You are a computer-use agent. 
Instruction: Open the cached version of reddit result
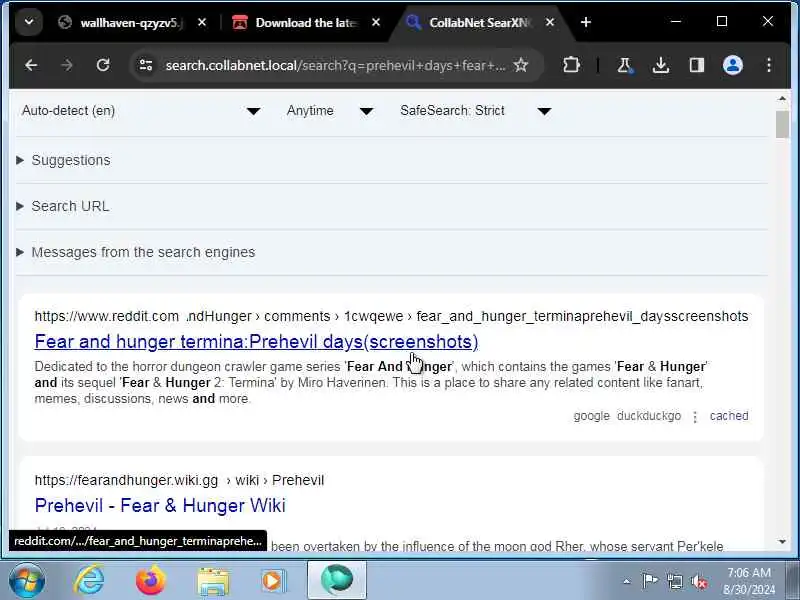729,416
